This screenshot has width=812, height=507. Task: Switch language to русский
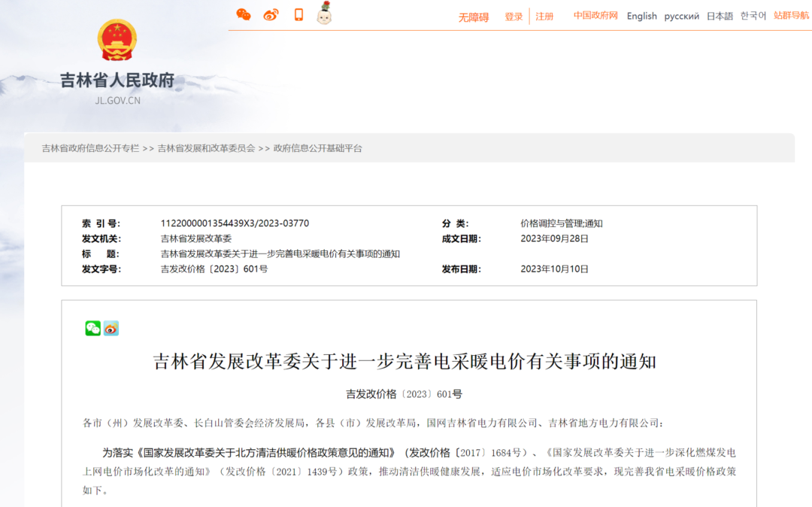tap(681, 16)
